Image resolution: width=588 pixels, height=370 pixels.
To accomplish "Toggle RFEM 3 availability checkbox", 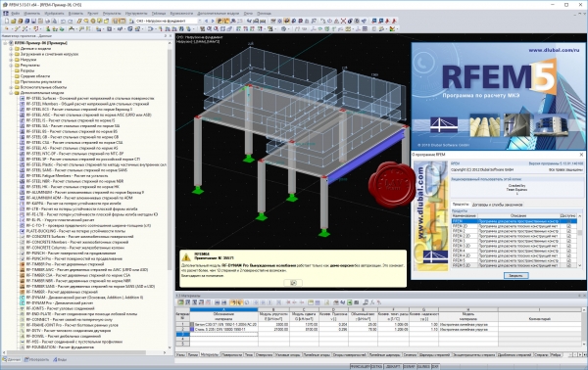I will 568,241.
